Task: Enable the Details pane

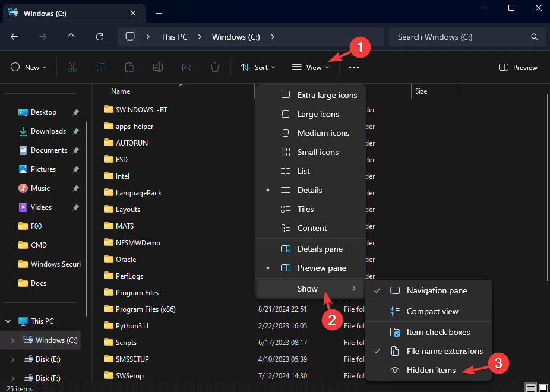Action: click(311, 249)
